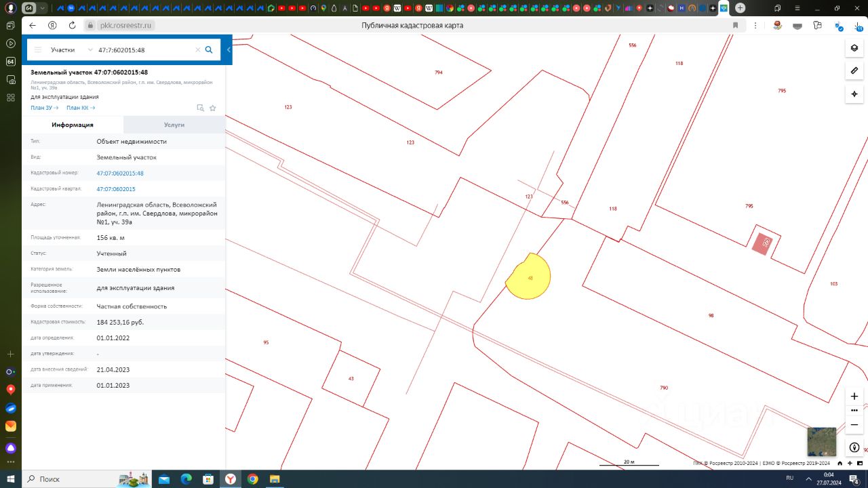Reset map orientation with compass button
This screenshot has height=488, width=868.
click(x=854, y=448)
